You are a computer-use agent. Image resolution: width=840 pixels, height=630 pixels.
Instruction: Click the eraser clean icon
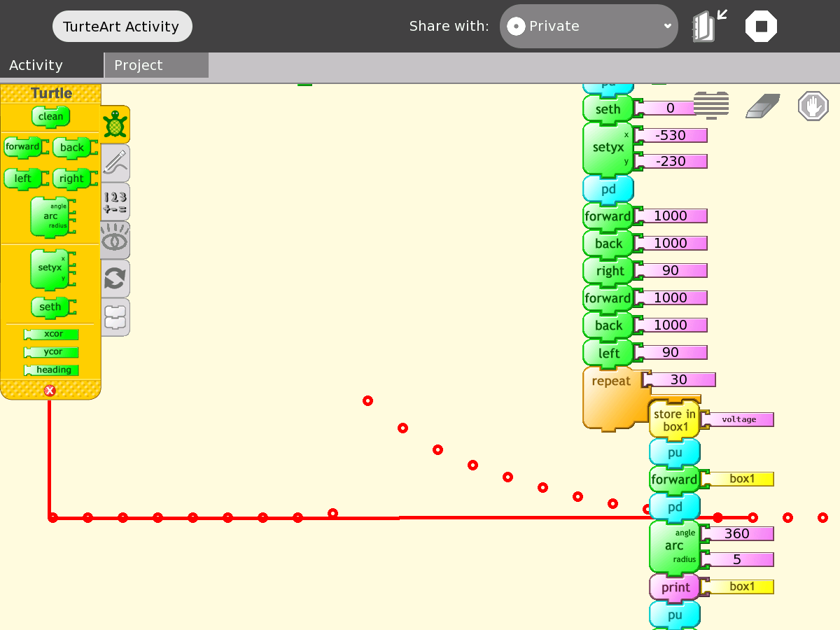(762, 106)
